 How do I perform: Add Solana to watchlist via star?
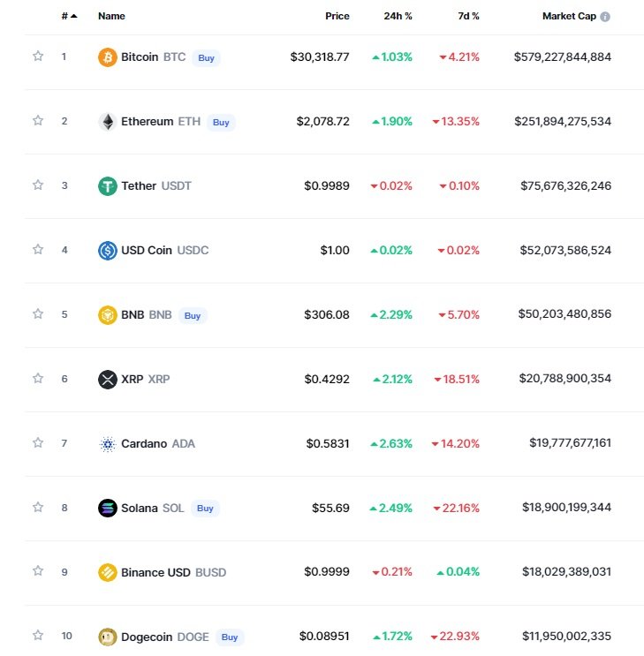(x=38, y=508)
